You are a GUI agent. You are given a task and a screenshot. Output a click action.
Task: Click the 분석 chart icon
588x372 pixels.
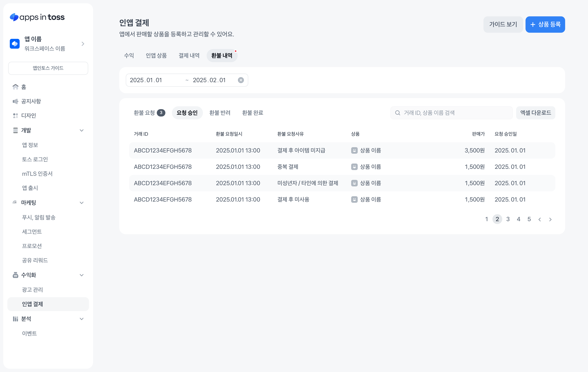click(x=15, y=319)
